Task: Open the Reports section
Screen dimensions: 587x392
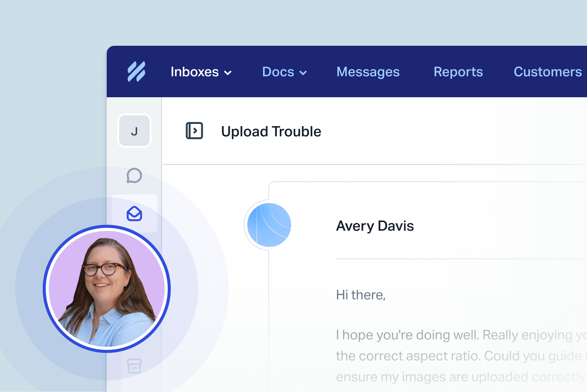Action: (x=458, y=72)
